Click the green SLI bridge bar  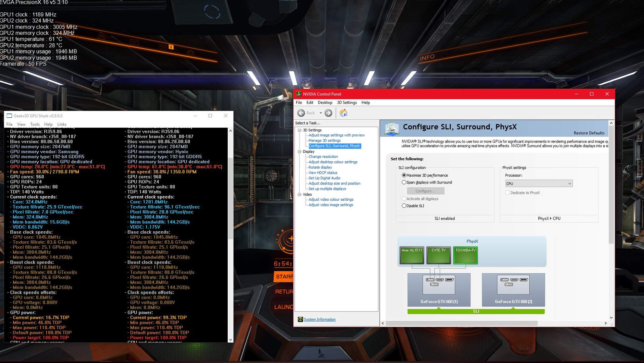[476, 312]
